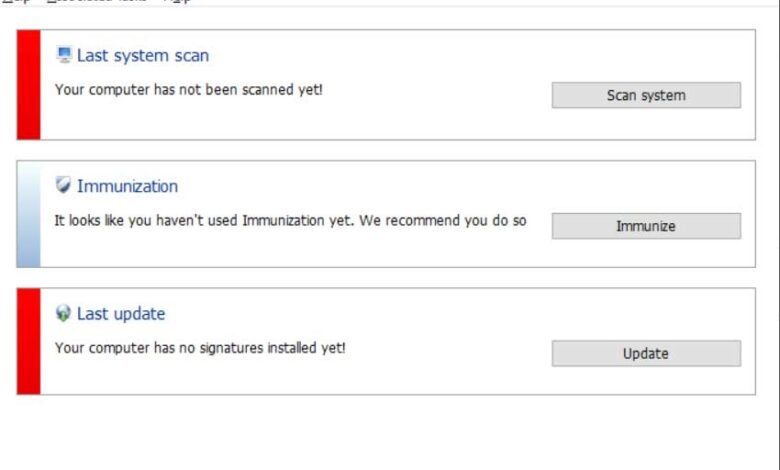This screenshot has width=780, height=470.
Task: Select the Last system scan heading
Action: coord(143,56)
